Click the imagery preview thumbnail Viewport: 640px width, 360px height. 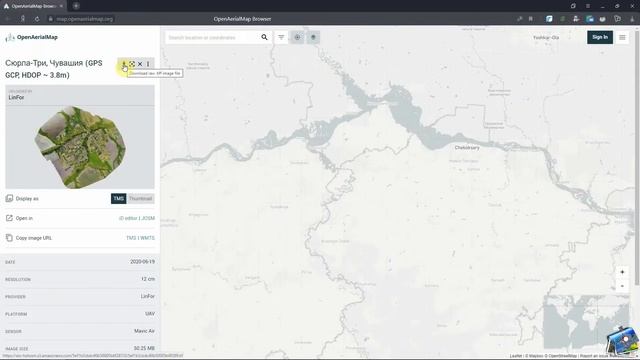click(x=80, y=147)
